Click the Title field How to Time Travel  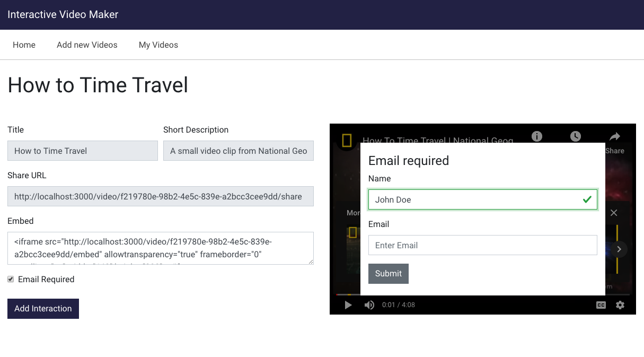coord(83,151)
